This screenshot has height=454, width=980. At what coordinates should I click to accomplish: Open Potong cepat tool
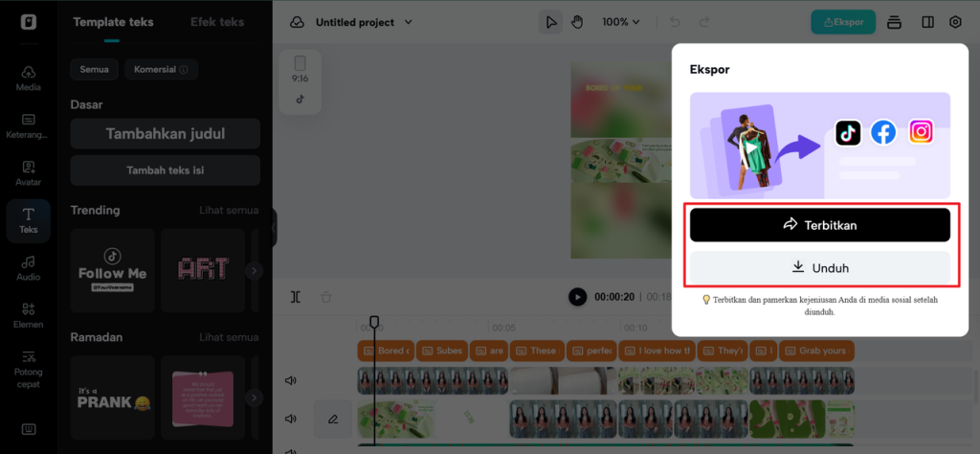[28, 369]
